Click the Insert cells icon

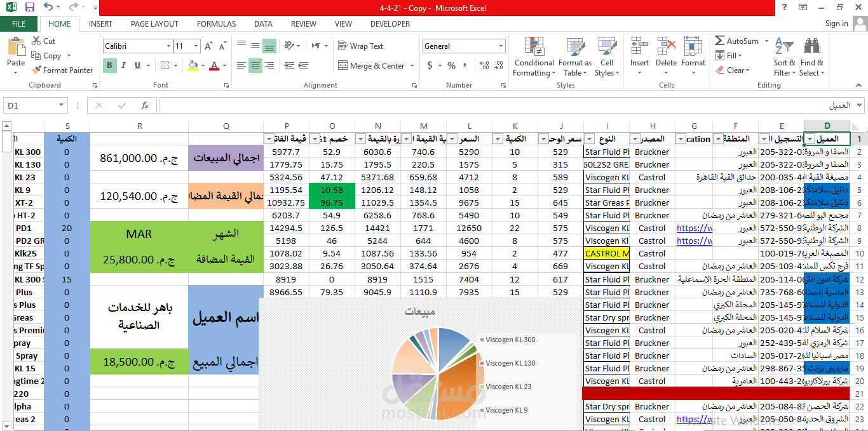[639, 46]
